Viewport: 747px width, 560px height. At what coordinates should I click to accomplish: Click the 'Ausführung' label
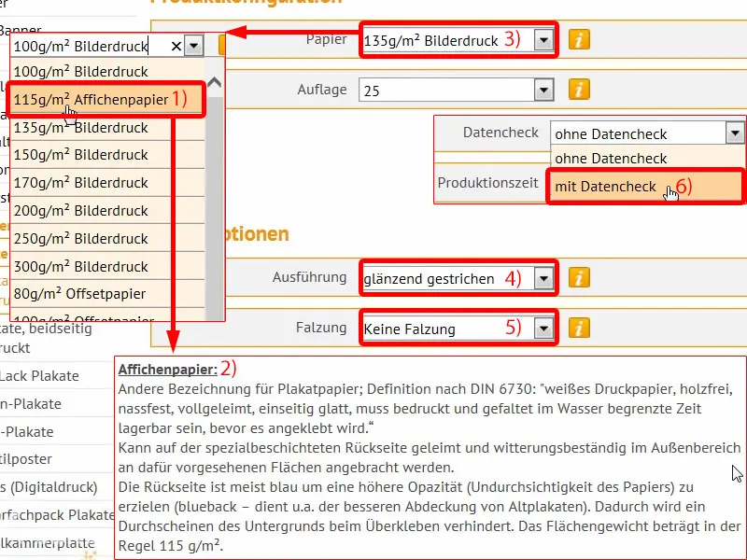310,277
